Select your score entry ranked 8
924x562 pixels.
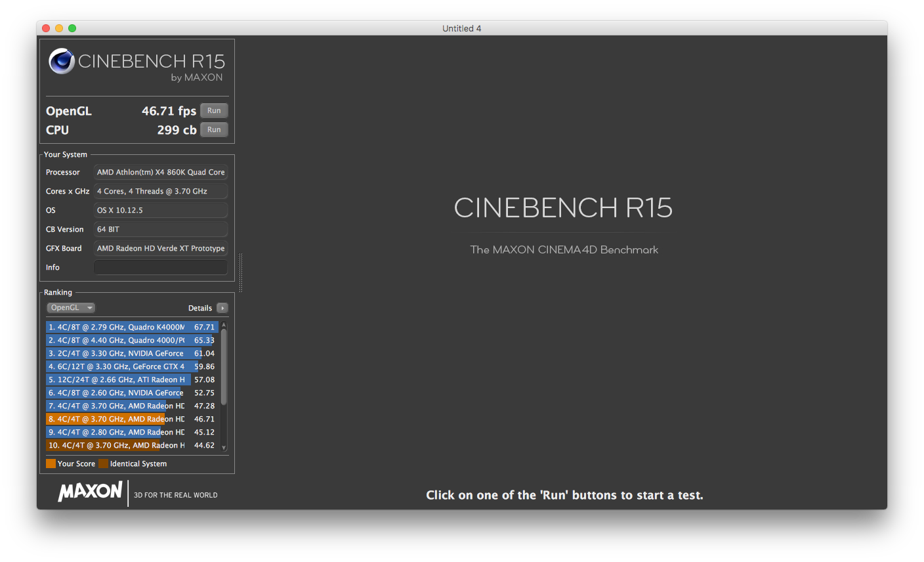[x=131, y=419]
